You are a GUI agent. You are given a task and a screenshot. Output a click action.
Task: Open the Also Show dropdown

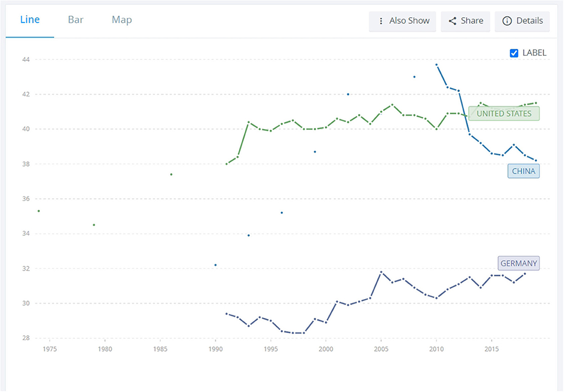coord(403,21)
